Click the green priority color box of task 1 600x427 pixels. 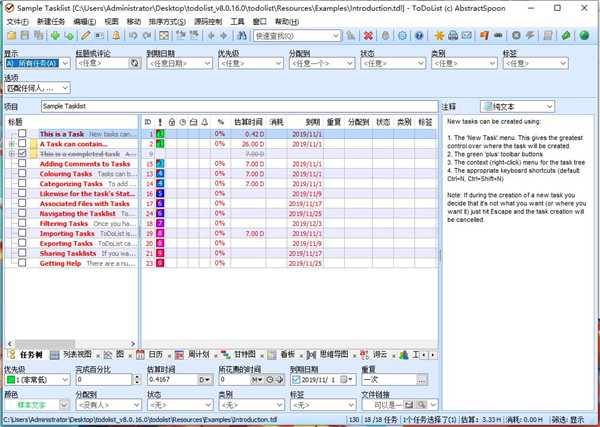tap(160, 134)
